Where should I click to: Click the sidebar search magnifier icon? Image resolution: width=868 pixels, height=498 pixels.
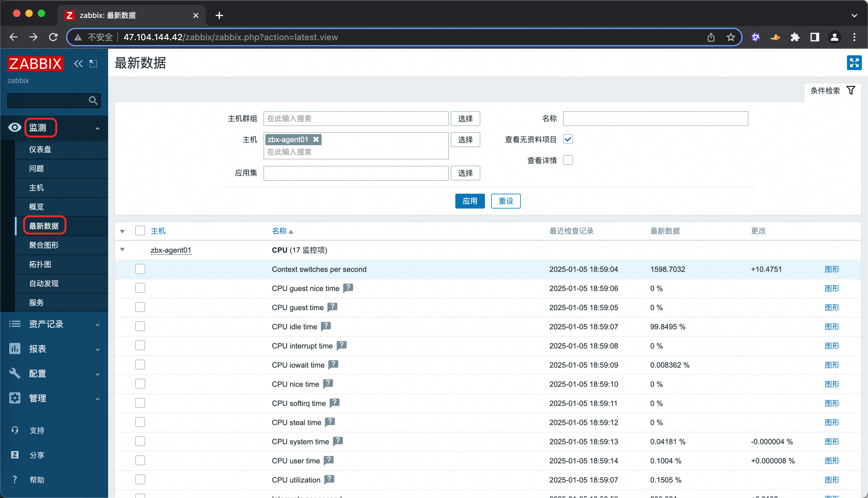click(x=93, y=101)
